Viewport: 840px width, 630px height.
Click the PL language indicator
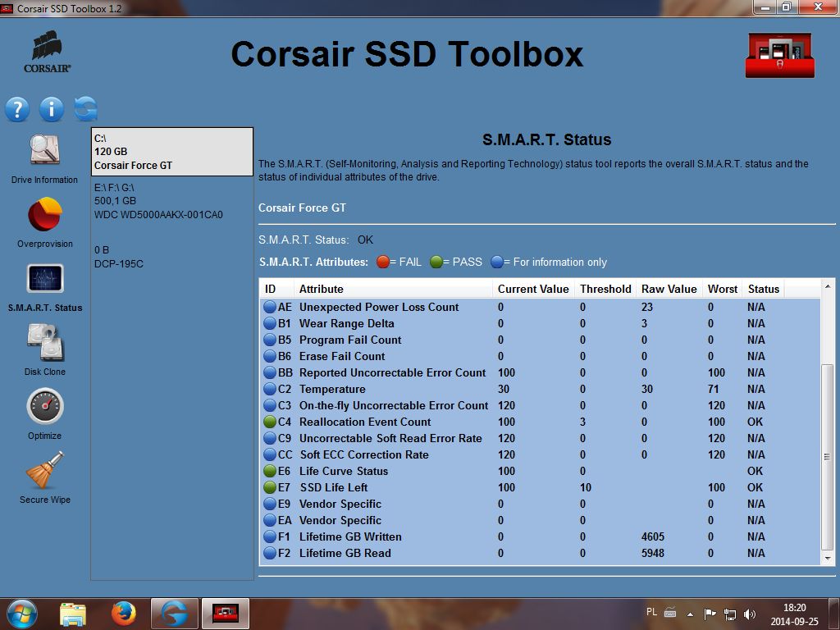pyautogui.click(x=651, y=612)
